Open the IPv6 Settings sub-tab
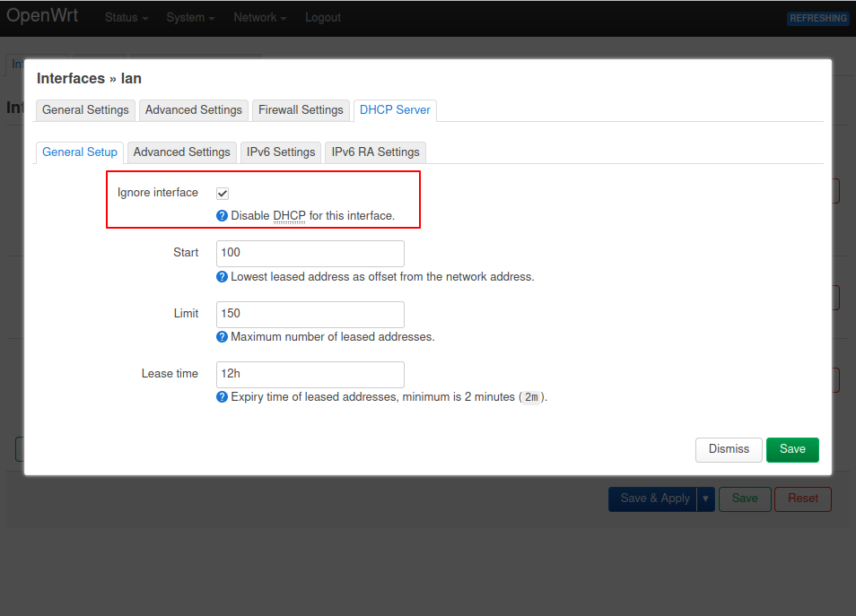 281,152
